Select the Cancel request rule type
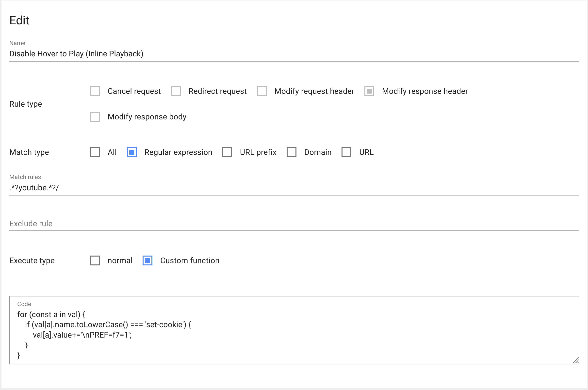 (95, 91)
